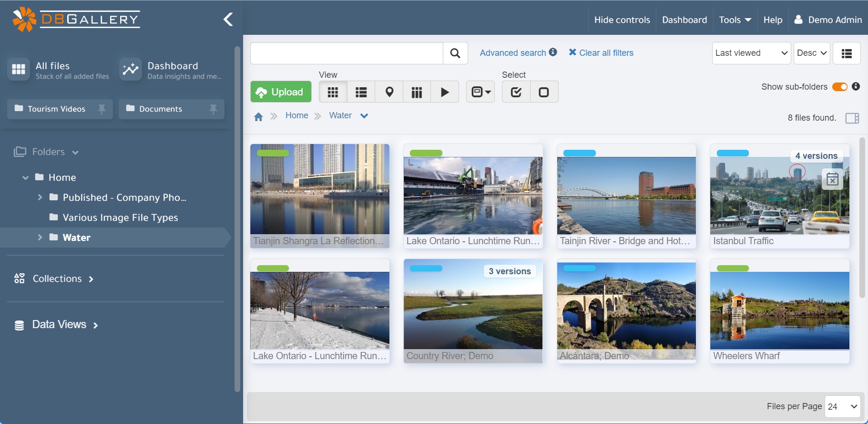Click the home icon in the breadcrumb

(x=258, y=117)
